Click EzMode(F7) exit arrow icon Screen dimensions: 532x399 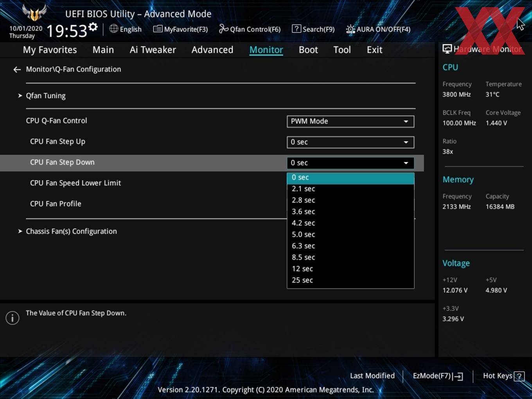tap(458, 376)
